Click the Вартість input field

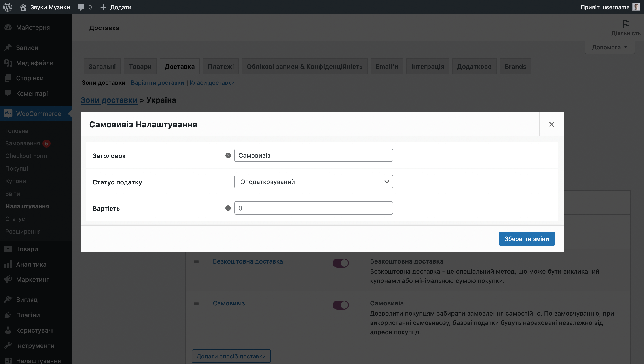tap(313, 208)
